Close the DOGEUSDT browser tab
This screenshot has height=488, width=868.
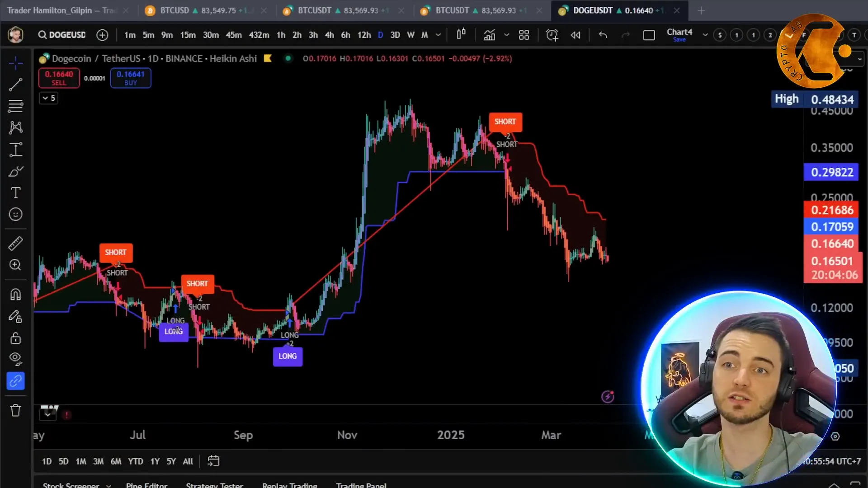pos(677,10)
